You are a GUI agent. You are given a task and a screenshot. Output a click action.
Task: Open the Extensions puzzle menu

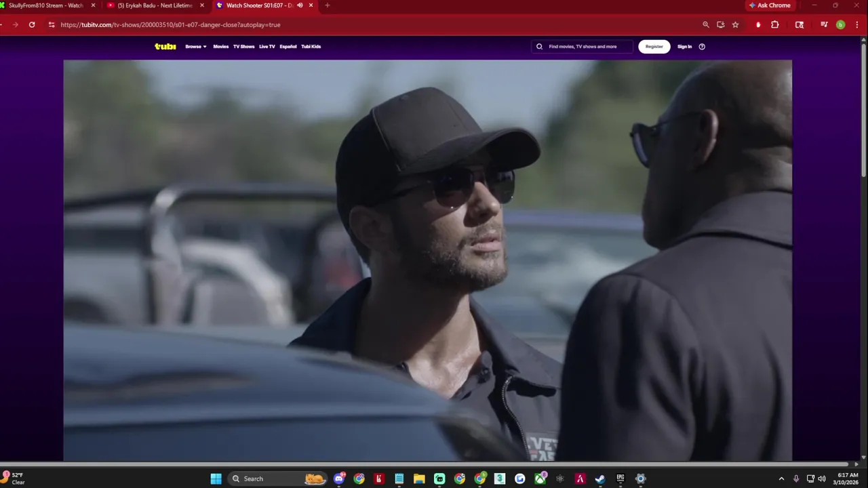pyautogui.click(x=775, y=24)
